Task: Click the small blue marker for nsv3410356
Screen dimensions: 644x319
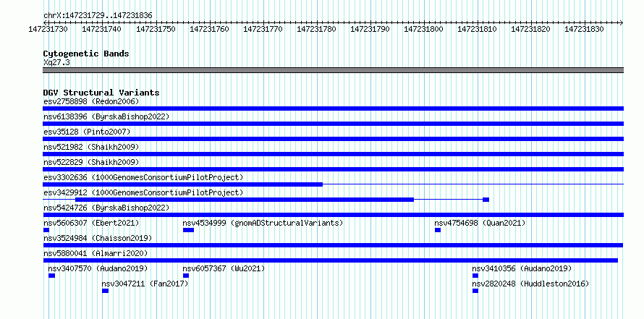Action: [x=475, y=276]
